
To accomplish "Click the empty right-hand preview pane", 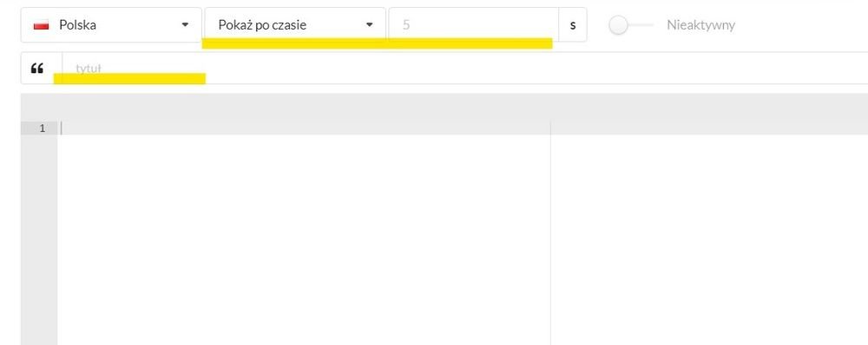I will pos(710,233).
